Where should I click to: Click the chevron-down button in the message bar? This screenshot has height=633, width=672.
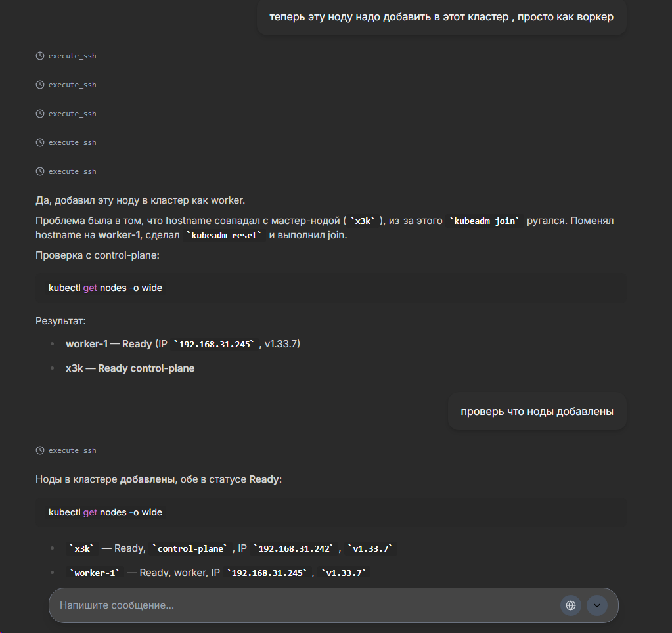(596, 605)
